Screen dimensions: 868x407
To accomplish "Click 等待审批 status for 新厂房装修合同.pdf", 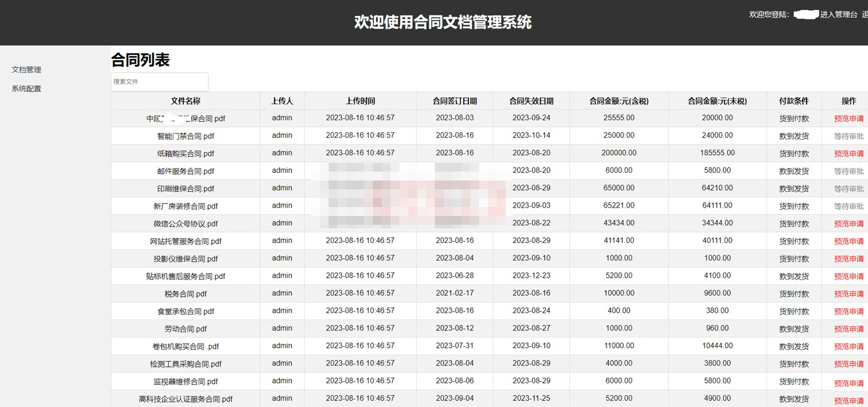I will click(x=849, y=206).
